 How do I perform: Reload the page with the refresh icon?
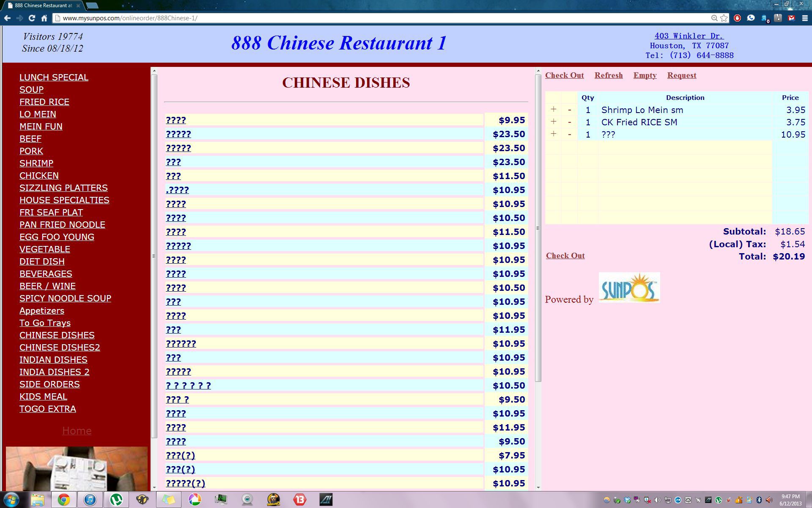point(32,18)
